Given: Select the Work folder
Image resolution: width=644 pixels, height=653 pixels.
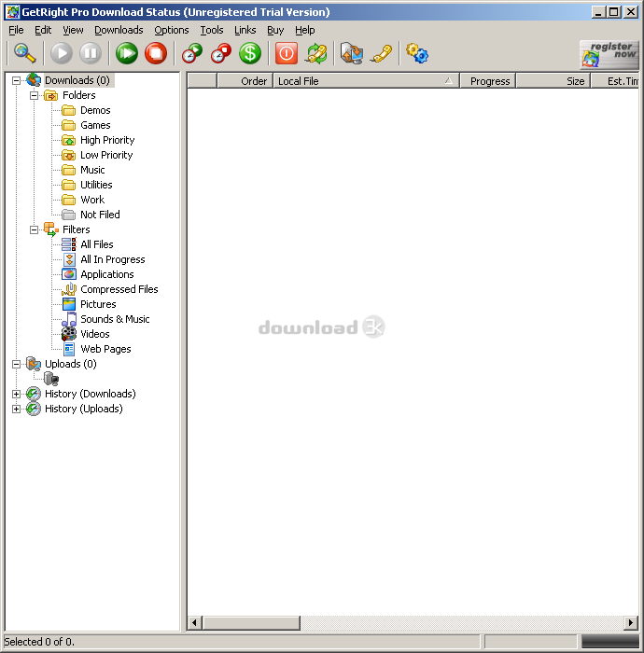Looking at the screenshot, I should click(x=92, y=200).
